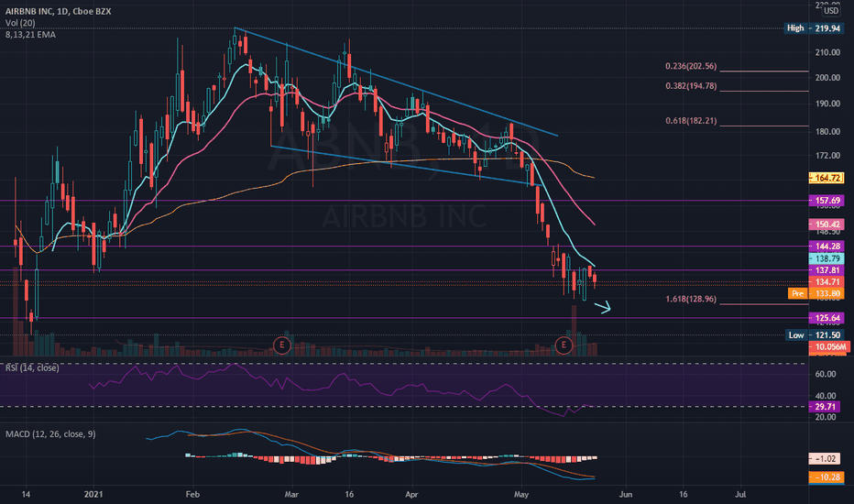The height and width of the screenshot is (504, 854).
Task: Select the AIRBNB INC, 1D, Cboe BZX title
Action: 59,11
